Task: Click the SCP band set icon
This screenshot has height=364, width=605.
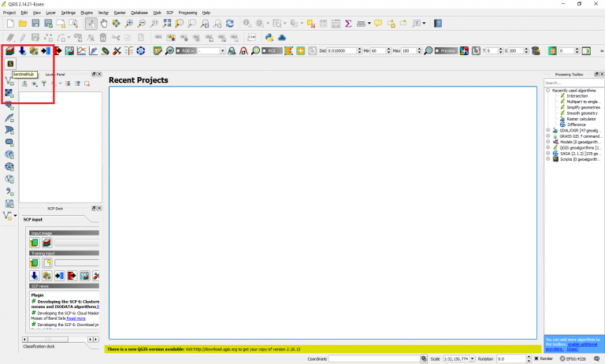Action: coord(10,50)
